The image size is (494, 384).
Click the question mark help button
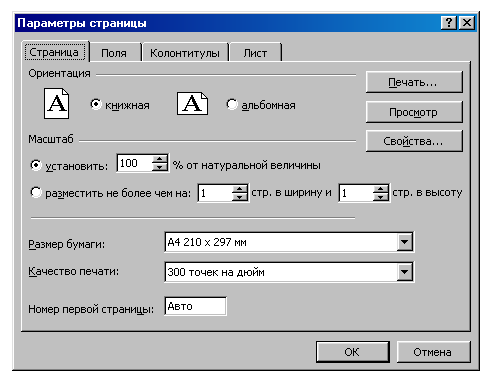tap(449, 23)
